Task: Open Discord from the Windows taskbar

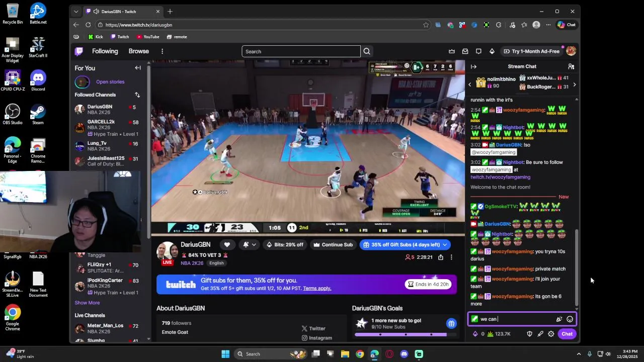Action: pos(404,354)
